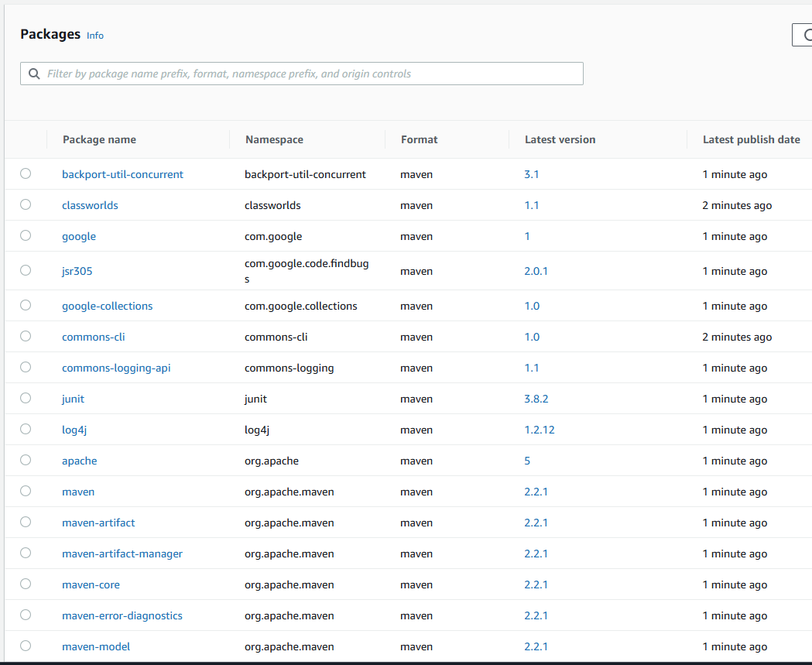The height and width of the screenshot is (665, 812).
Task: Click the magnifier icon in the filter field
Action: coord(34,73)
